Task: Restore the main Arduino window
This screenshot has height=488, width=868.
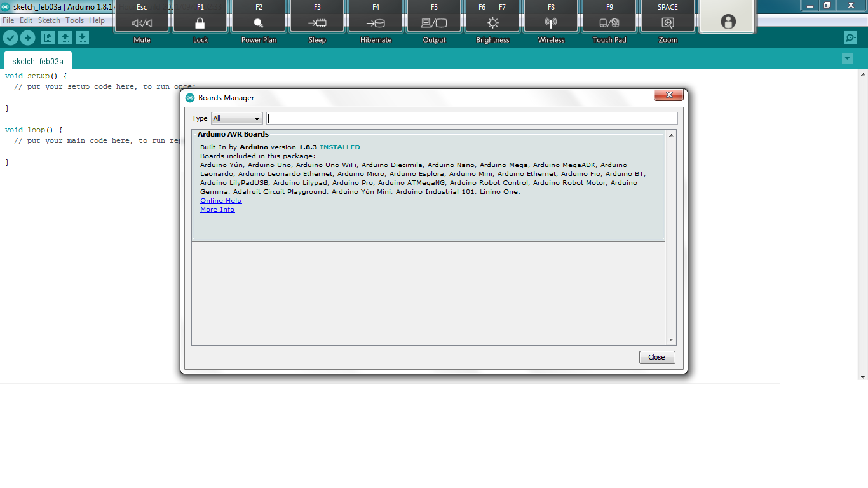Action: [x=827, y=6]
